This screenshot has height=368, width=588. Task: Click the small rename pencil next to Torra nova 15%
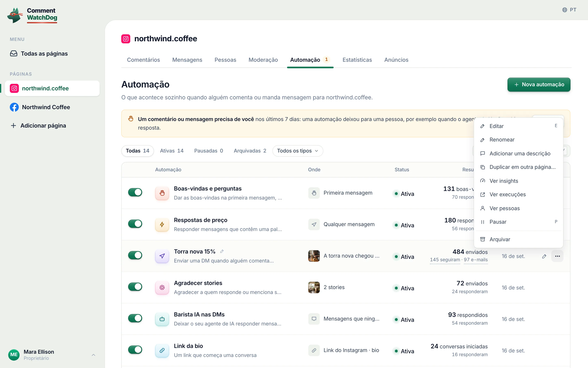[x=222, y=251]
